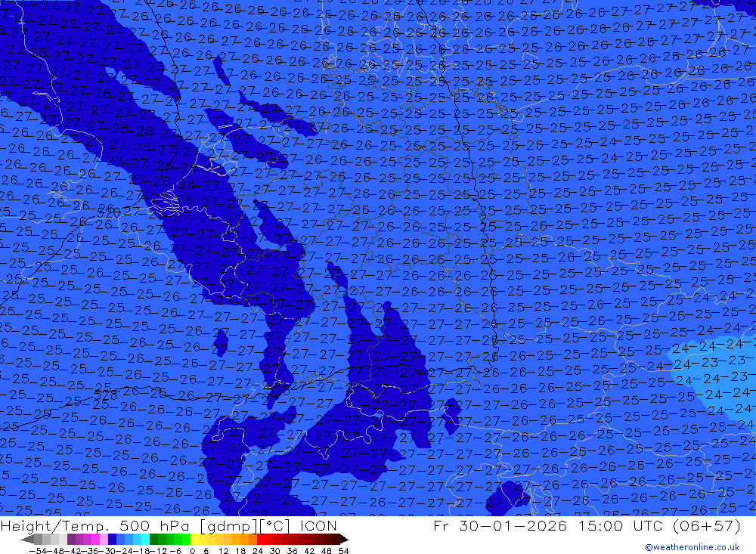This screenshot has width=756, height=554.
Task: Click the legend value '12'
Action: coord(223,551)
